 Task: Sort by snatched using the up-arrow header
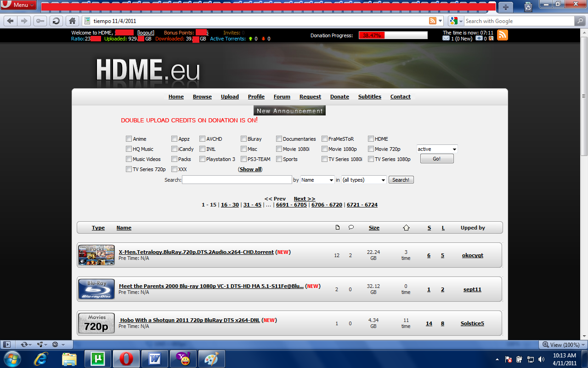coord(406,228)
